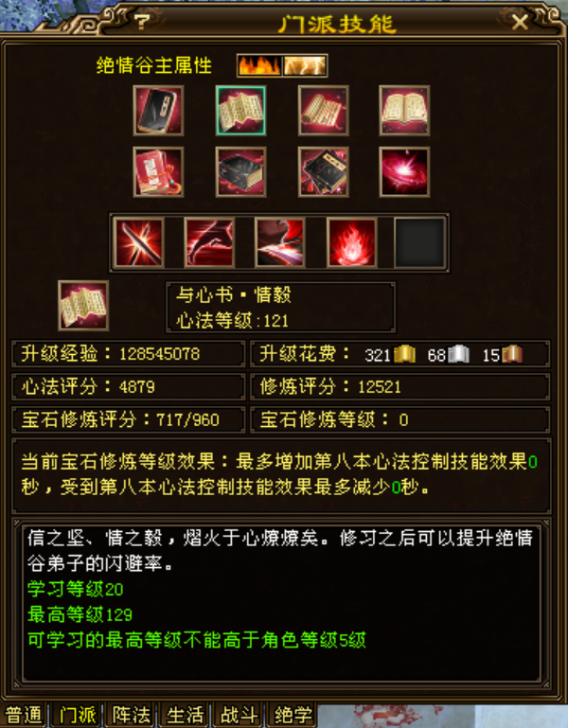The image size is (568, 728).
Task: Select the thick black tome manual icon
Action: 240,172
